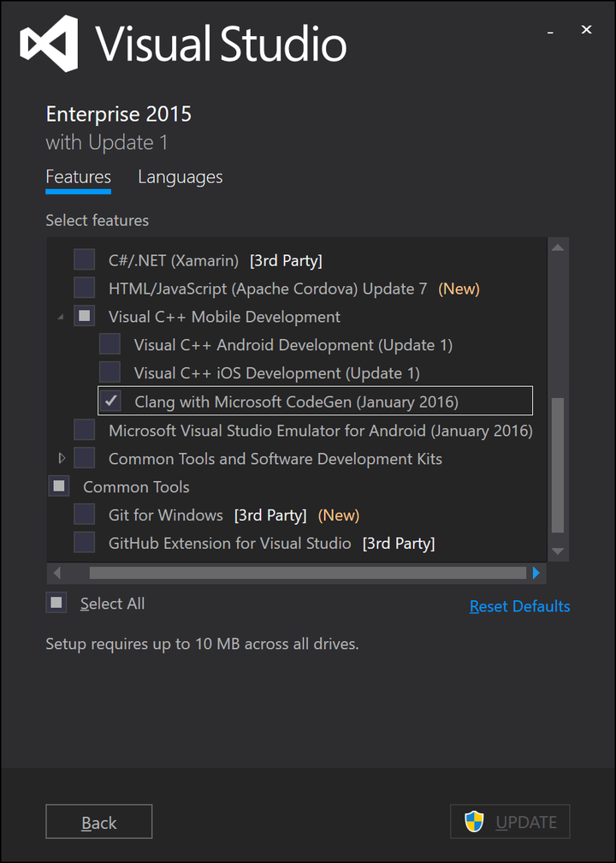Check Git for Windows checkbox

click(84, 515)
